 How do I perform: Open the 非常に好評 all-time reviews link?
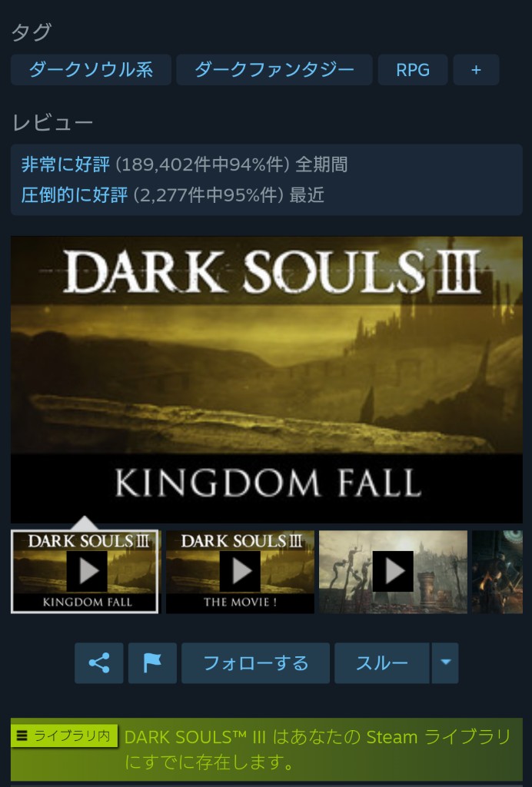(65, 164)
